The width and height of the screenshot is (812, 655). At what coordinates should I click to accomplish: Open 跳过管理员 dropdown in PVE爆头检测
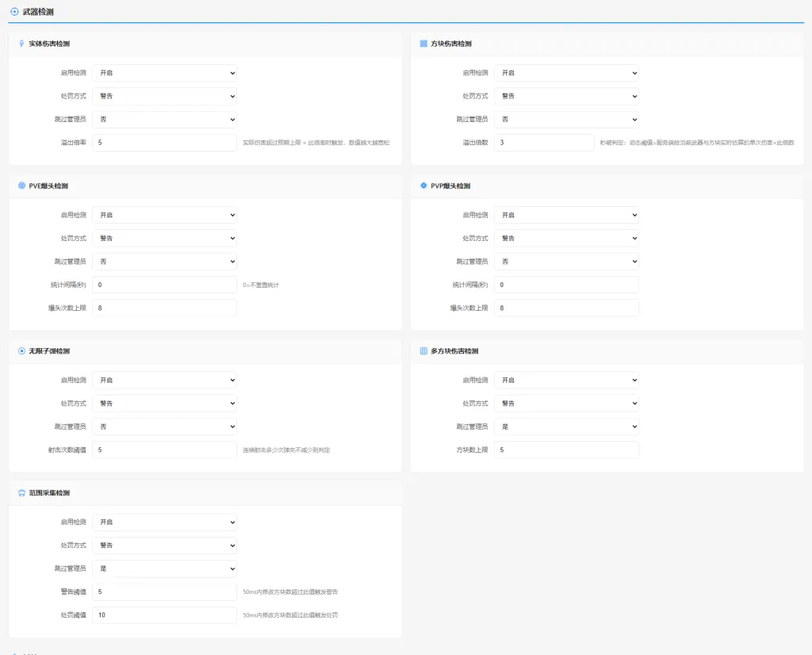tap(164, 262)
